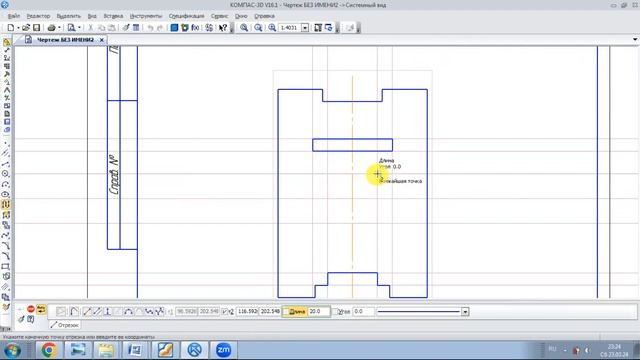Image resolution: width=640 pixels, height=360 pixels.
Task: Click the speaker volume tray icon
Action: pyautogui.click(x=587, y=350)
